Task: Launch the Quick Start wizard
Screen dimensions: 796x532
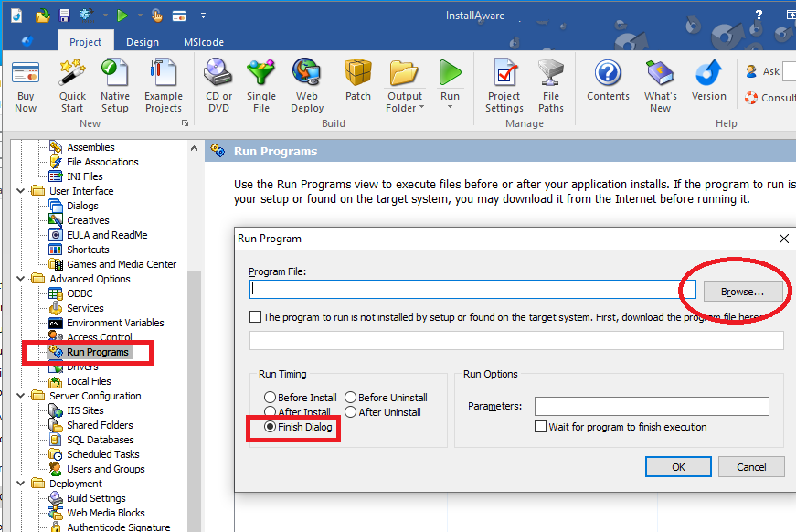Action: (72, 86)
